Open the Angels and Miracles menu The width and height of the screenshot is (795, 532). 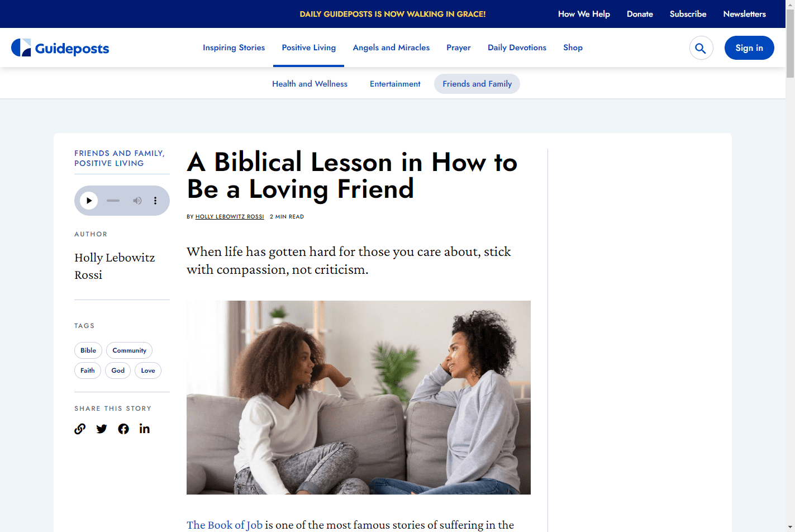tap(391, 47)
